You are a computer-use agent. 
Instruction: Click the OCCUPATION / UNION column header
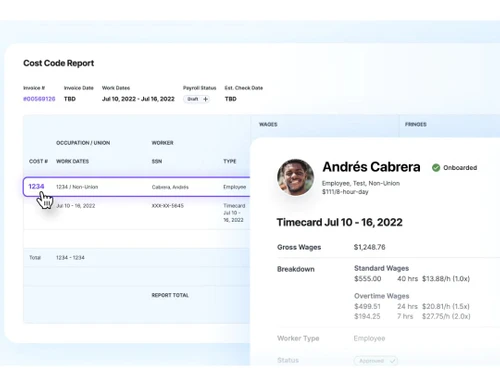coord(83,143)
